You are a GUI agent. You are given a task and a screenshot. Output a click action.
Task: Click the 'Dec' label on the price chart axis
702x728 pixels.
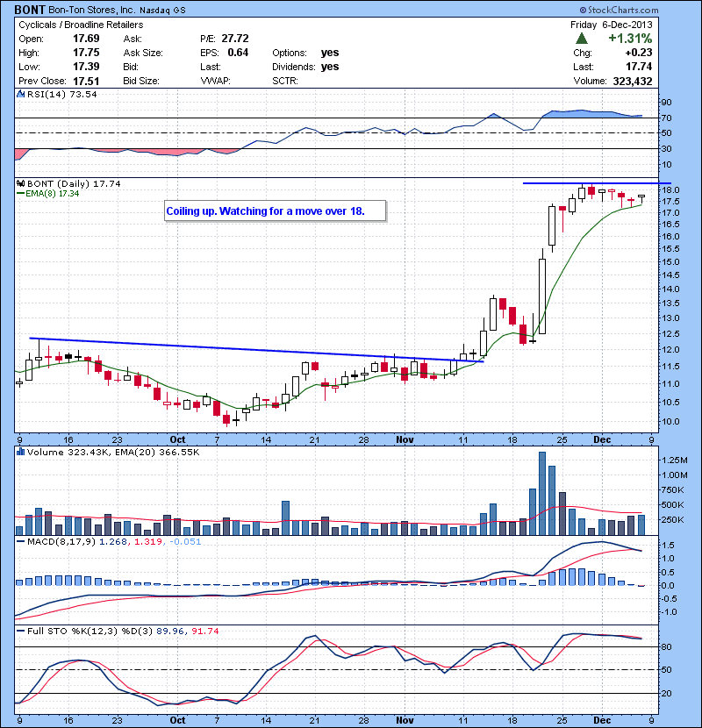[602, 439]
